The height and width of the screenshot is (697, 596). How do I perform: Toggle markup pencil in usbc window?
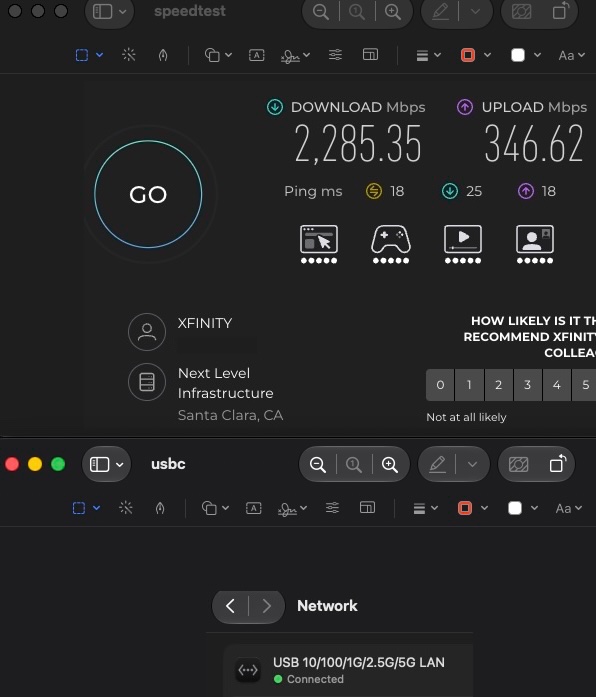(437, 465)
